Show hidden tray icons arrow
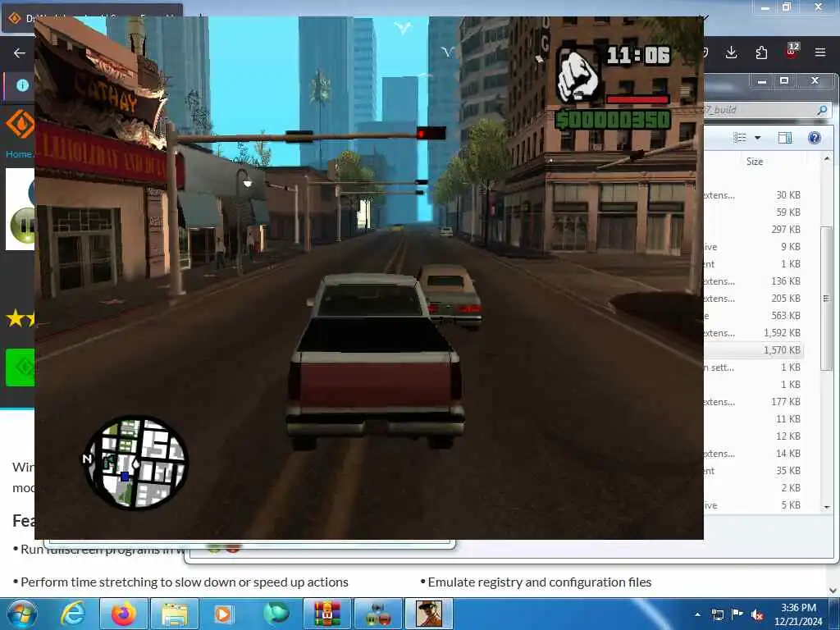 click(x=697, y=615)
